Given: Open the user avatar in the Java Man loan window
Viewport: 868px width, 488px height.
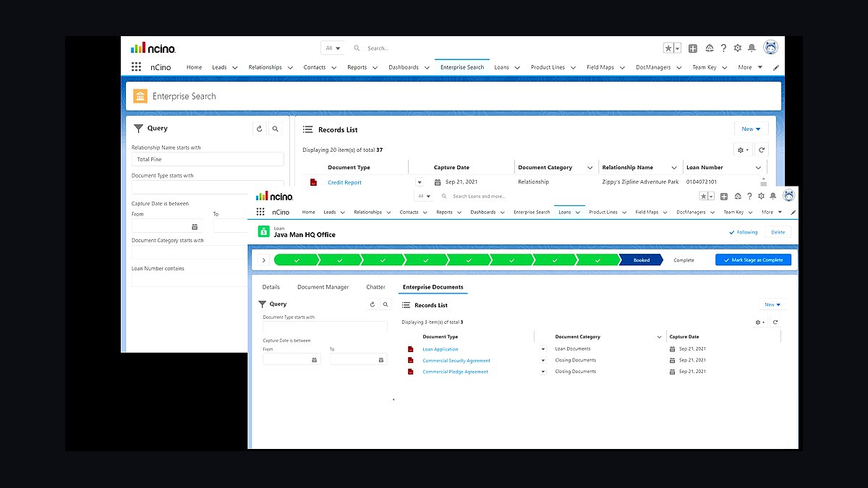Looking at the screenshot, I should pyautogui.click(x=788, y=195).
